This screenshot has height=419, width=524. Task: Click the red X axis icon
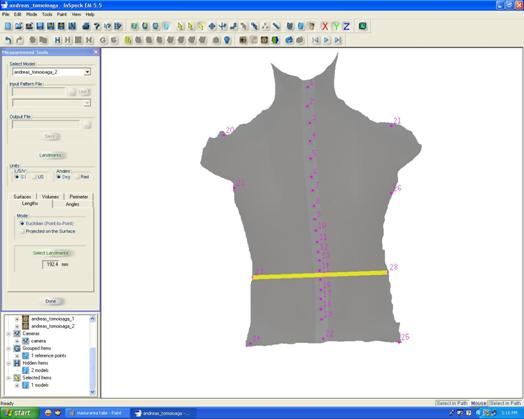click(324, 26)
